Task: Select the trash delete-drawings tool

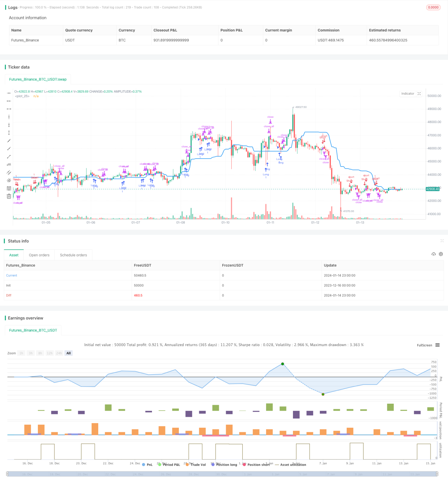Action: [x=9, y=196]
